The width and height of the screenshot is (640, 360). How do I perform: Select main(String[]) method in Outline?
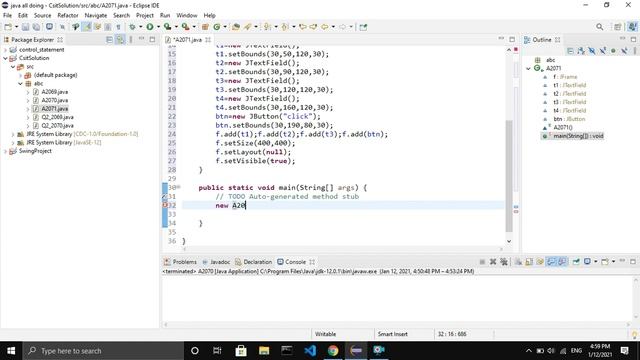click(578, 136)
